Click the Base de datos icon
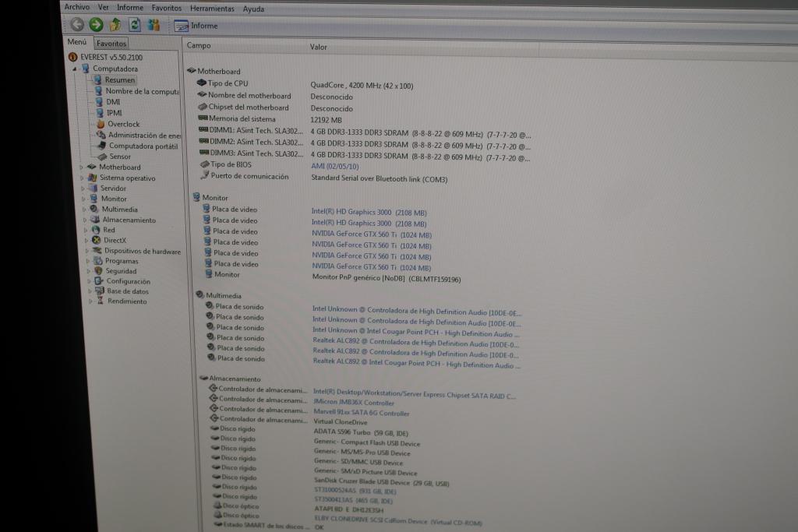 tap(99, 291)
